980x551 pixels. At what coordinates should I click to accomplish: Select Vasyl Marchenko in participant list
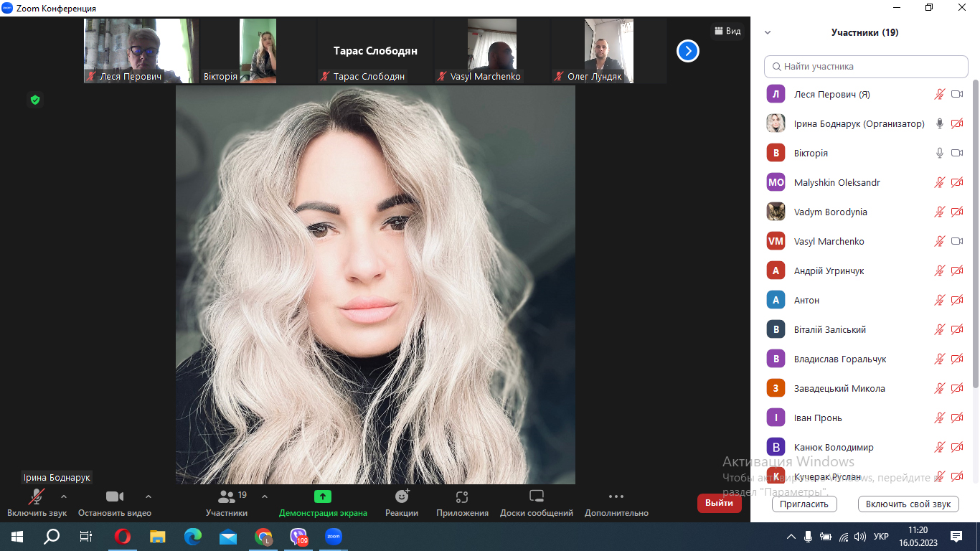829,241
